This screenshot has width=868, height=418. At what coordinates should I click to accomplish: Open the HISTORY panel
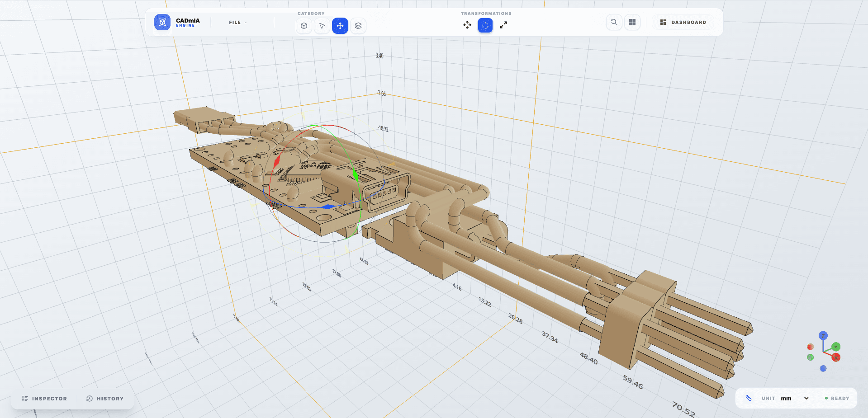(105, 399)
